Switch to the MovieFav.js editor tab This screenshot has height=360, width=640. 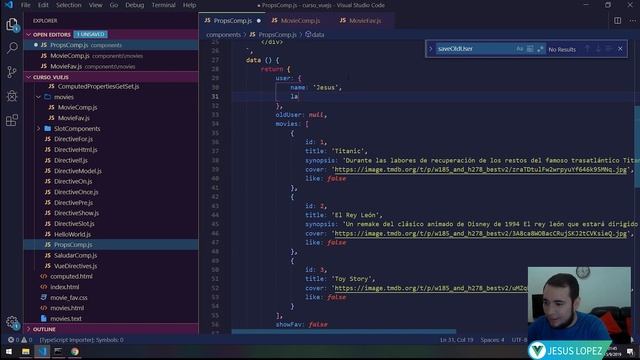point(364,20)
